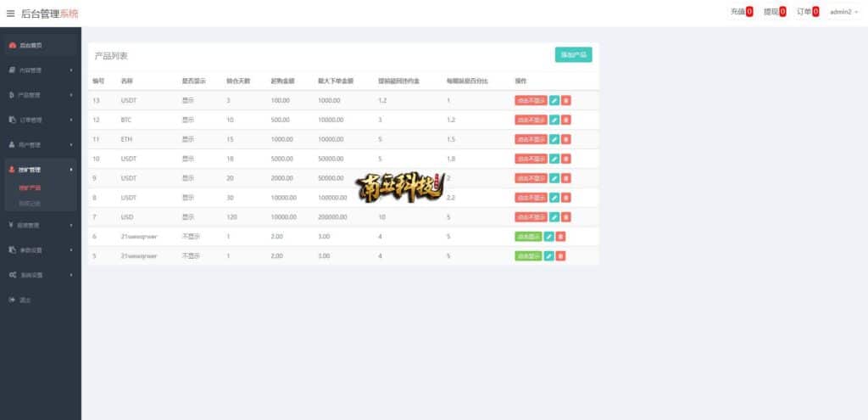The image size is (868, 420).
Task: Click the 200000.00 amount cell
Action: tap(332, 217)
